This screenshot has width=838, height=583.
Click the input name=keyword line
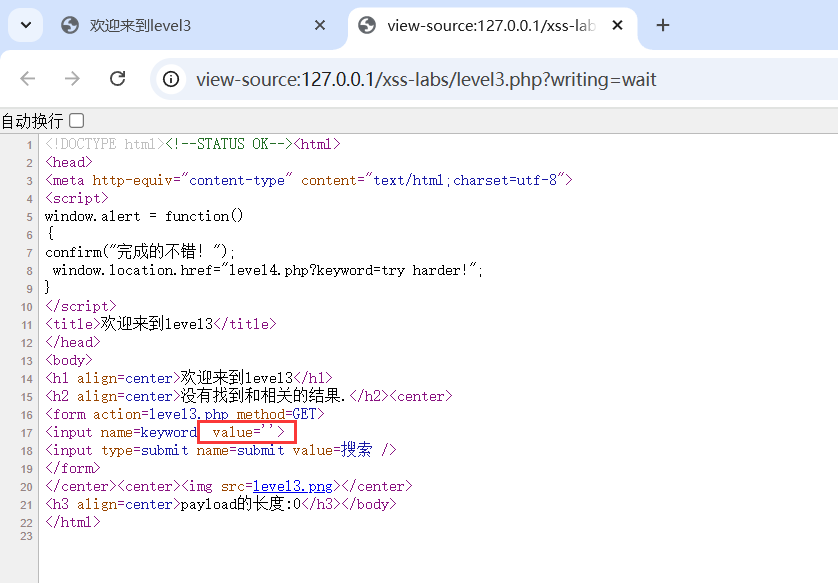[165, 432]
